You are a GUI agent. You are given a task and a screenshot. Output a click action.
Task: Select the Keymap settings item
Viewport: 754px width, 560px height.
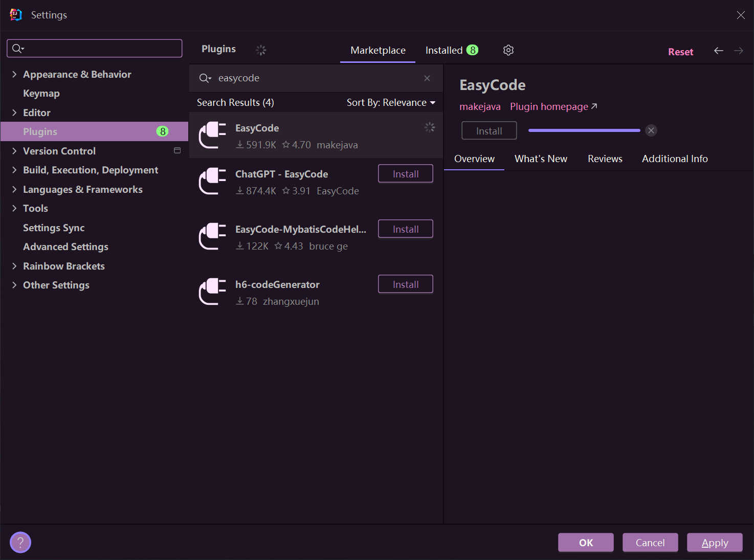[x=41, y=93]
